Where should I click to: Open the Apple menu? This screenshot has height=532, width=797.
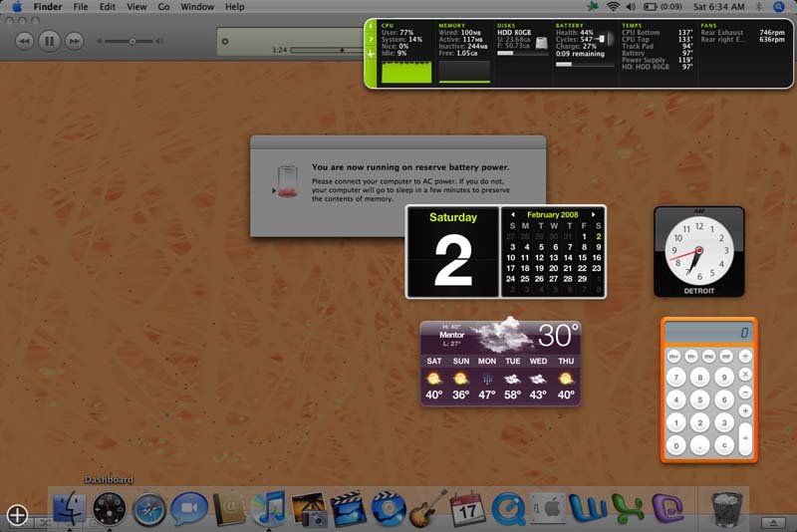point(17,7)
